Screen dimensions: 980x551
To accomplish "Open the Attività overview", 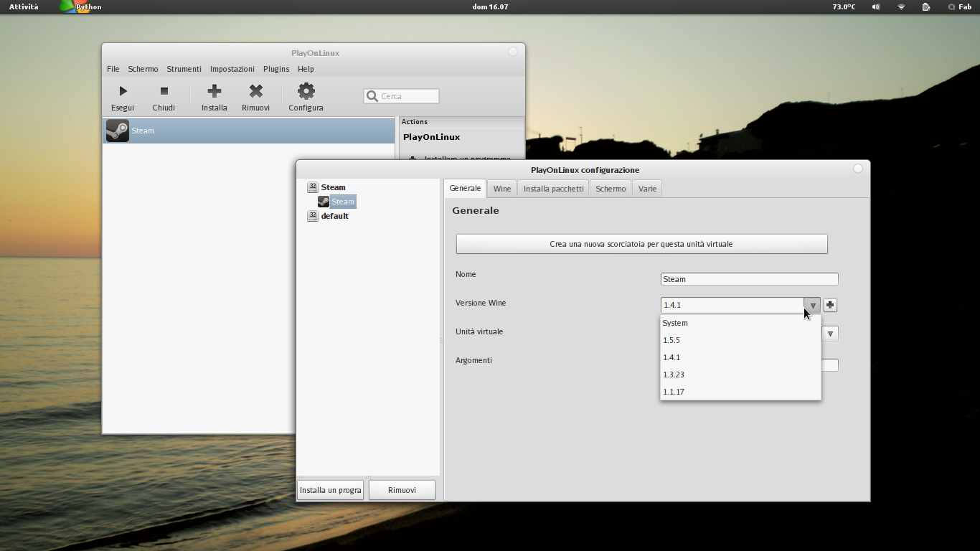I will [24, 6].
